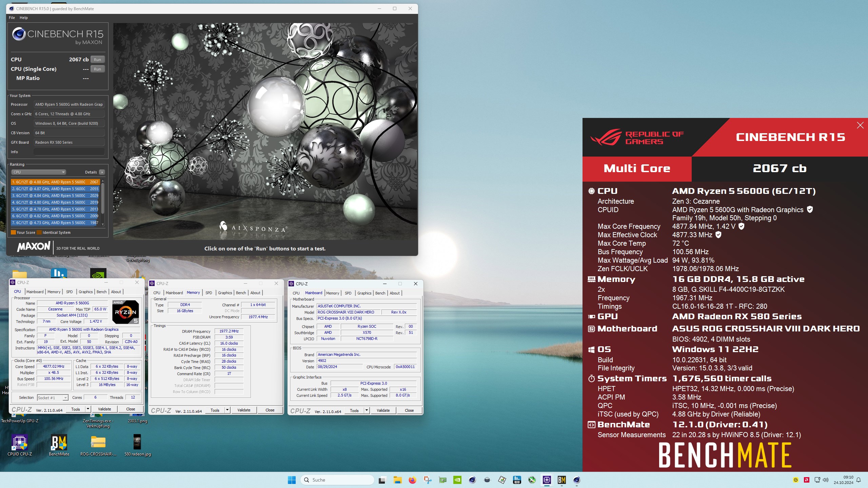Open the Snipping Tool taskbar icon
Image resolution: width=868 pixels, height=488 pixels.
427,480
